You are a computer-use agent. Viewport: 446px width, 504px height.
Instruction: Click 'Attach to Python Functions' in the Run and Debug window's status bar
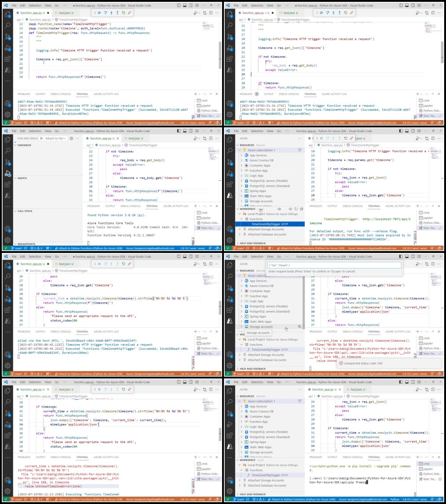(88, 248)
